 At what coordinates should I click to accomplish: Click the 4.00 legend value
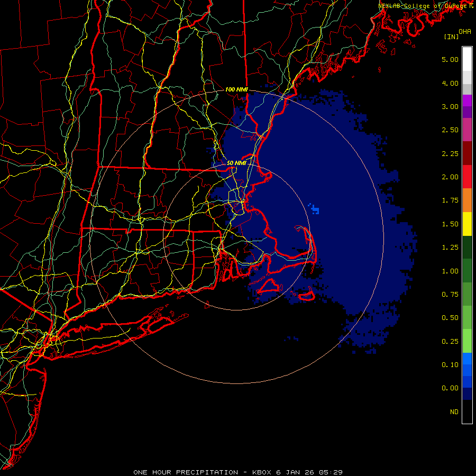click(450, 83)
